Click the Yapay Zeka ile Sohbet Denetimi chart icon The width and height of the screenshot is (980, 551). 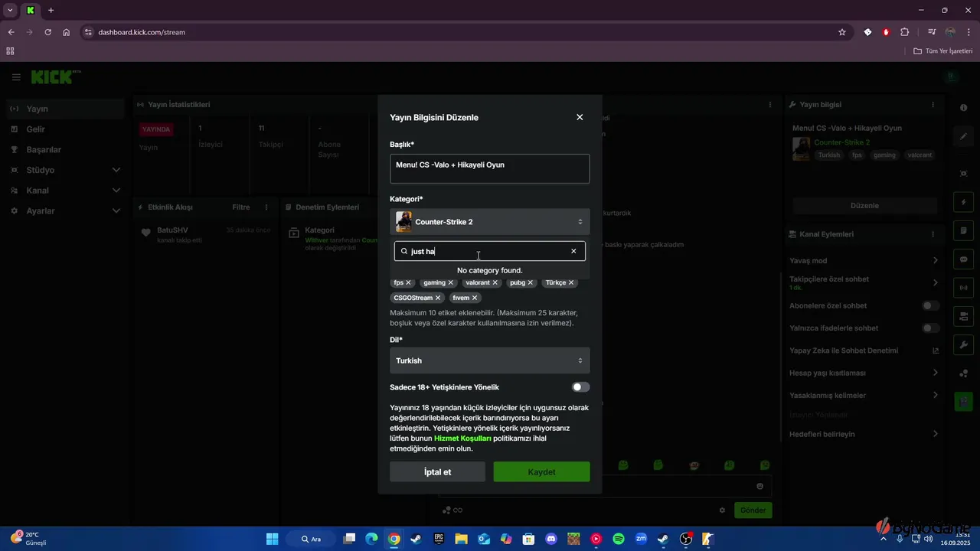pyautogui.click(x=936, y=351)
